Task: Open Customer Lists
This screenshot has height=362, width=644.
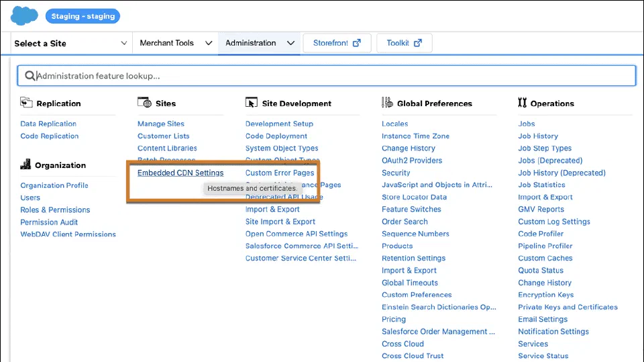Action: pyautogui.click(x=164, y=136)
